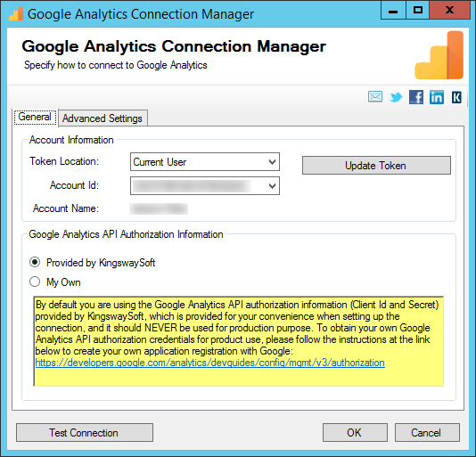Minimize the Connection Manager window

[393, 11]
